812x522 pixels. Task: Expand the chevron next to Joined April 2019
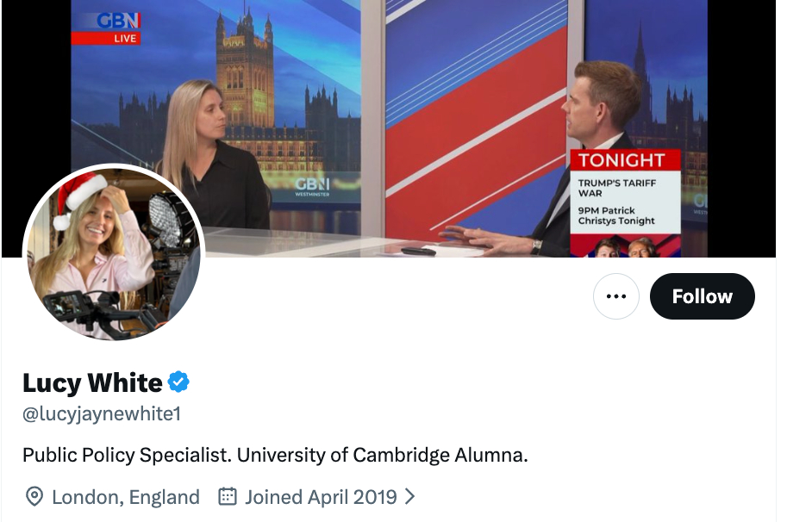point(410,497)
